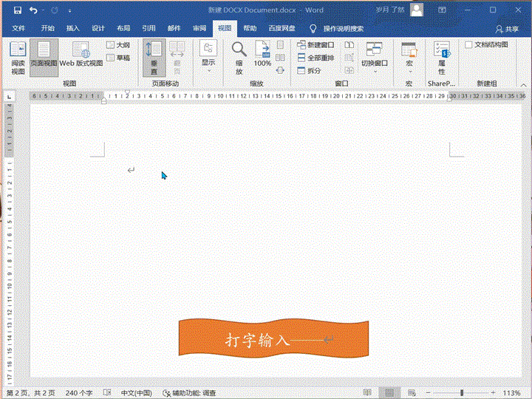The image size is (532, 399).
Task: Enable the Document Structure Map (文档结构图) checkbox
Action: 468,45
